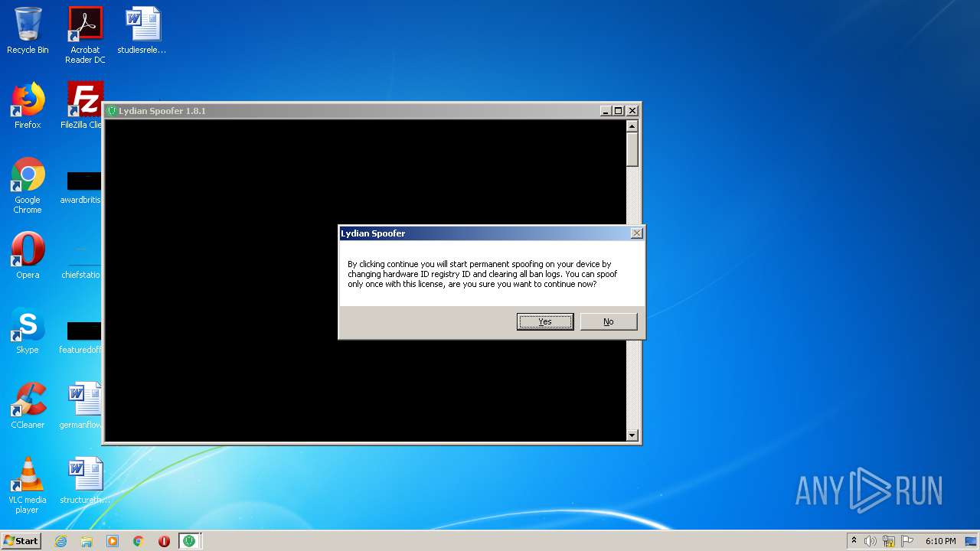The width and height of the screenshot is (980, 551).
Task: Open Windows Media Player from the taskbar
Action: [x=113, y=541]
